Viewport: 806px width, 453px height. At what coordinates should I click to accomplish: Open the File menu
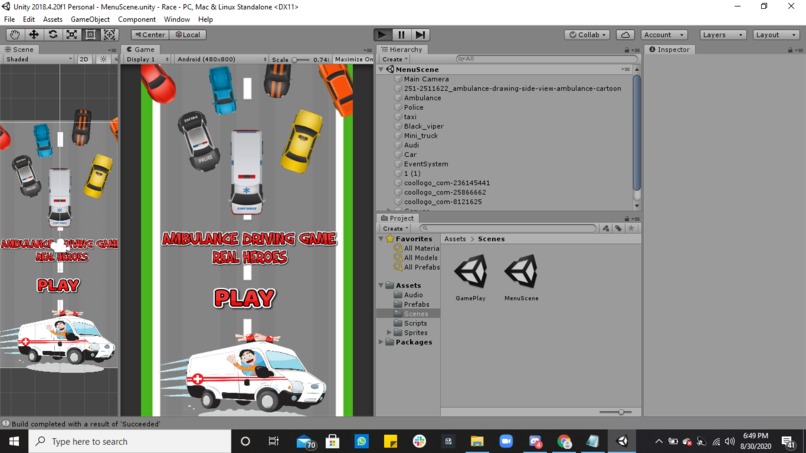click(x=9, y=19)
